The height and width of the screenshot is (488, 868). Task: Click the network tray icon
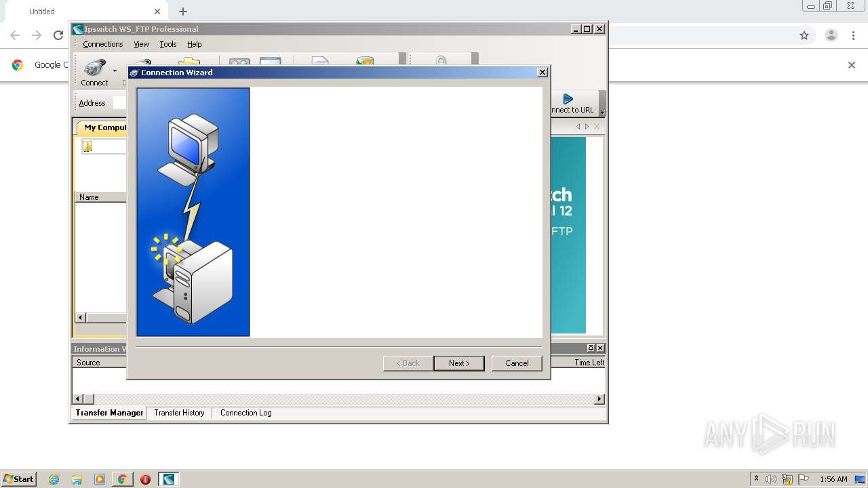pos(787,479)
